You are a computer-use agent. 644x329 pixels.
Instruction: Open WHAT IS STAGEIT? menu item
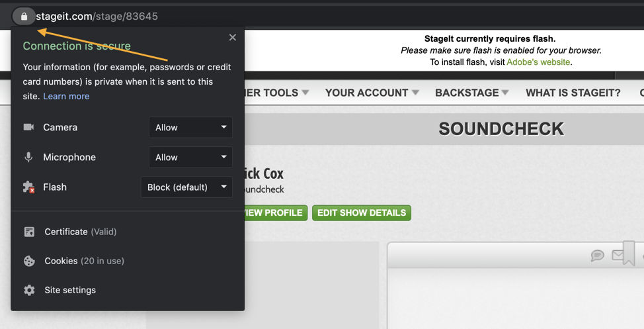573,93
